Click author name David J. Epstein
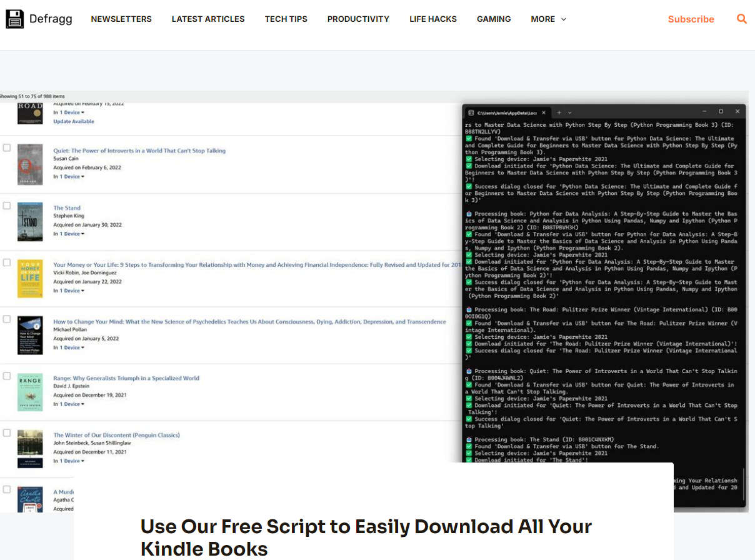 tap(71, 386)
